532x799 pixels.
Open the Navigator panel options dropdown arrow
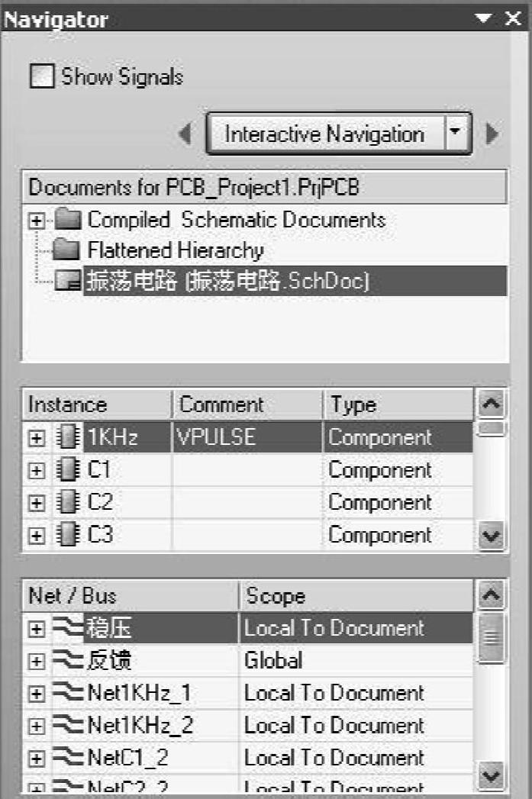pos(482,18)
